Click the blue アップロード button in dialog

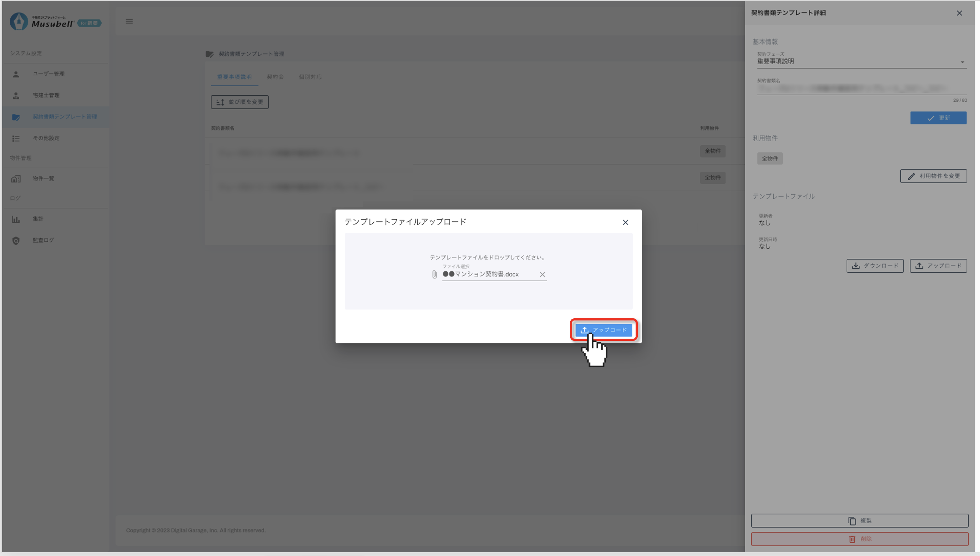pos(603,330)
